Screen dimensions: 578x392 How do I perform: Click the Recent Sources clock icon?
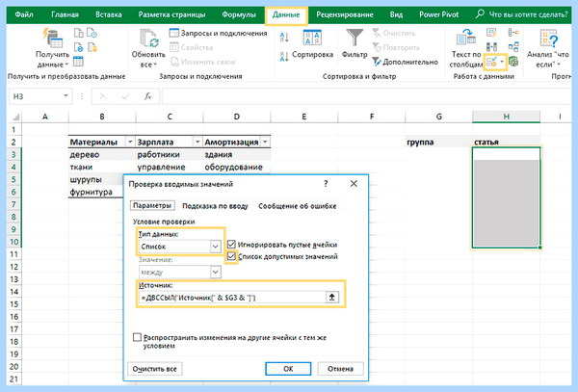tap(92, 33)
